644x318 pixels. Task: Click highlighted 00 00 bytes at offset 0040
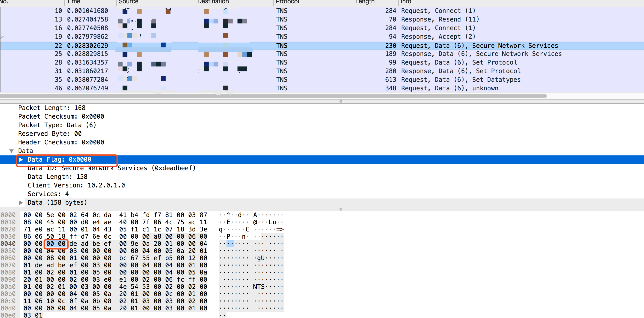tap(56, 244)
